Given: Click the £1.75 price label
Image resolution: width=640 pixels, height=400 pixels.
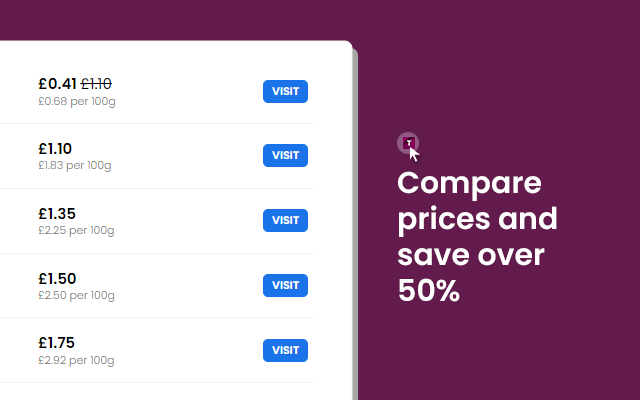Looking at the screenshot, I should pyautogui.click(x=56, y=342).
